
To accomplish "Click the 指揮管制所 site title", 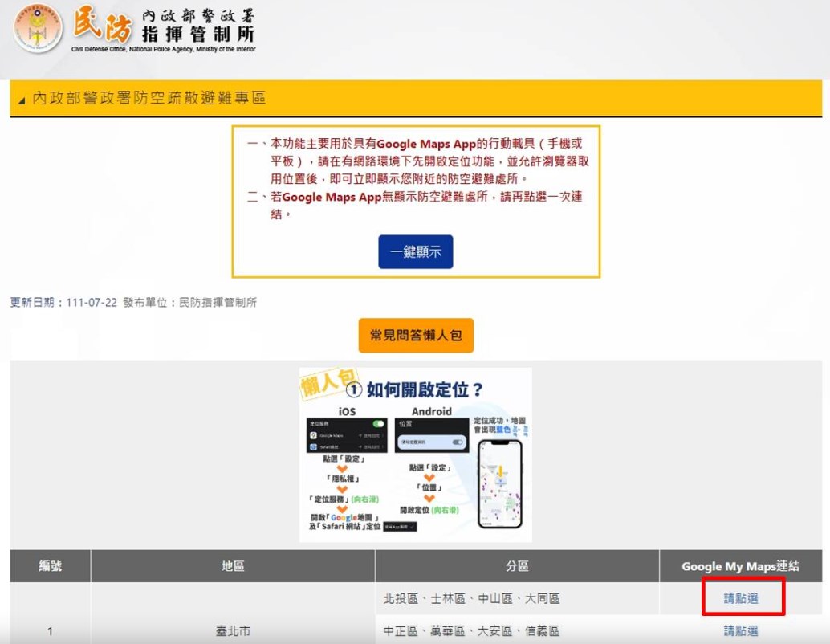I will pos(198,35).
